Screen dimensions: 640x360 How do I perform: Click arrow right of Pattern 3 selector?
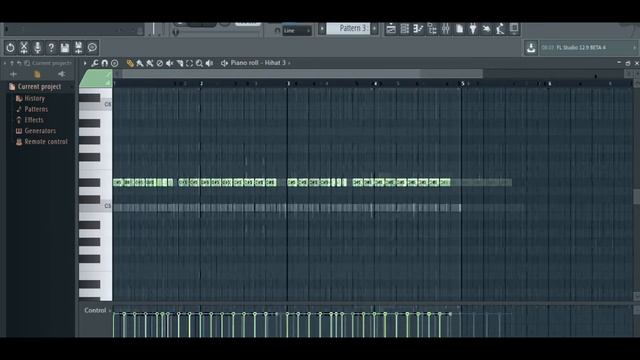point(374,29)
